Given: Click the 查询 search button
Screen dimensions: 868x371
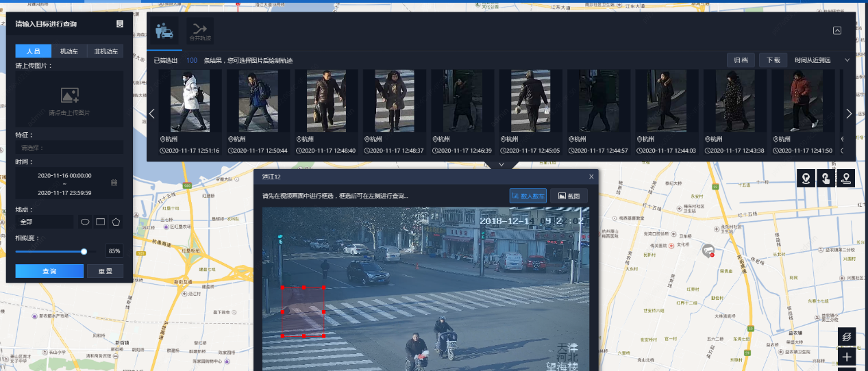Looking at the screenshot, I should pyautogui.click(x=49, y=271).
